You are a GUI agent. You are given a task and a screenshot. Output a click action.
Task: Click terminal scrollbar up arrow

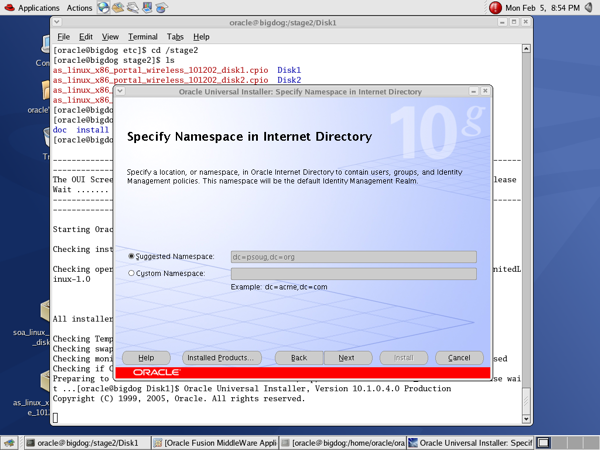pyautogui.click(x=526, y=49)
